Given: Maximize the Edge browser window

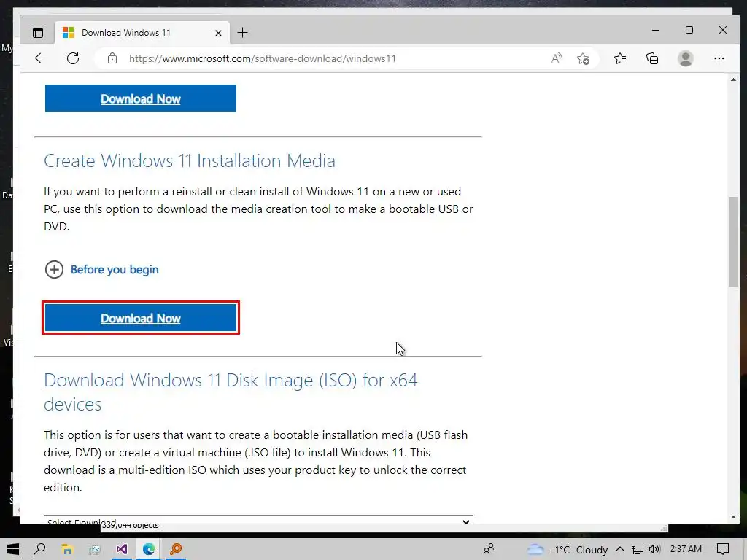Looking at the screenshot, I should tap(689, 30).
